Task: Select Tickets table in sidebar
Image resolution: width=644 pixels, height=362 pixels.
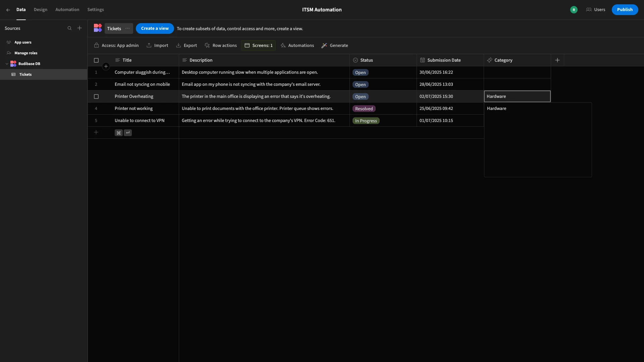Action: [x=44, y=74]
